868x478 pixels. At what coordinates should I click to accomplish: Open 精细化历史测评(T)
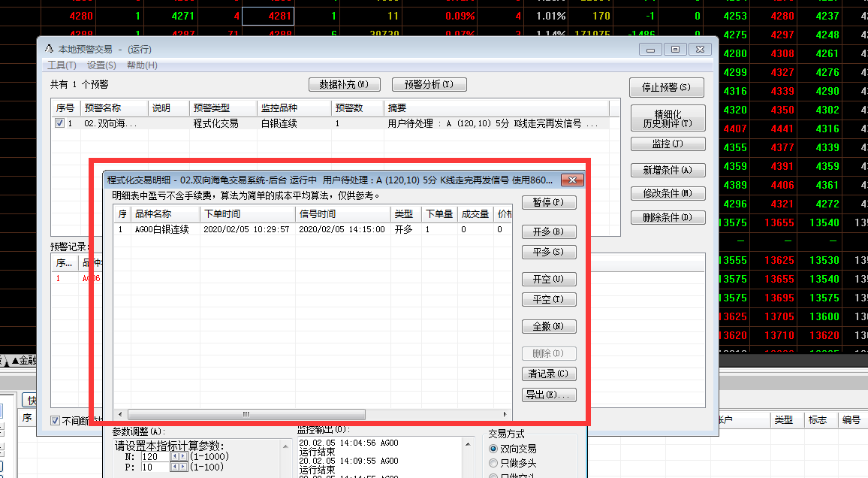(668, 119)
